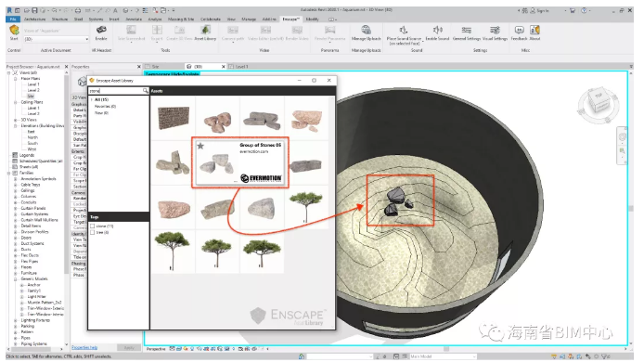Click the Revit help question icon

pyautogui.click(x=584, y=10)
